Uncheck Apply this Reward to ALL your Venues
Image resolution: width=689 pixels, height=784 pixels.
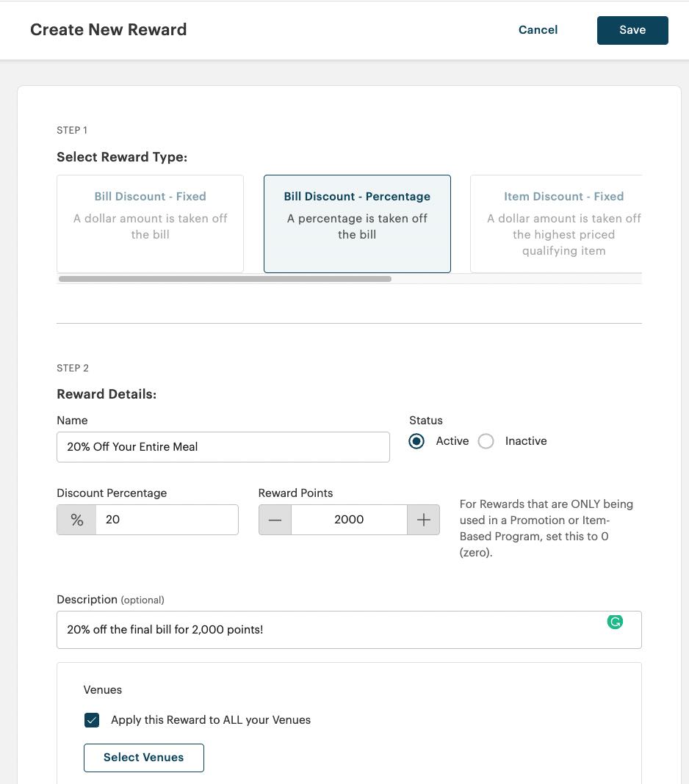(91, 720)
